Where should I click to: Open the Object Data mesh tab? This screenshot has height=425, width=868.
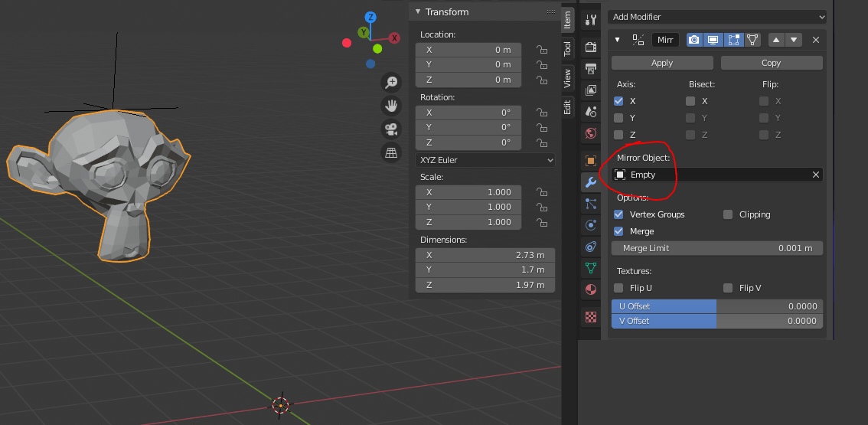tap(591, 268)
